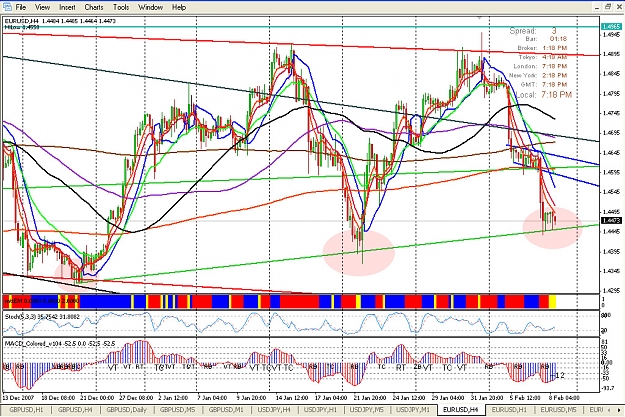Click the GMT time row

coord(544,85)
